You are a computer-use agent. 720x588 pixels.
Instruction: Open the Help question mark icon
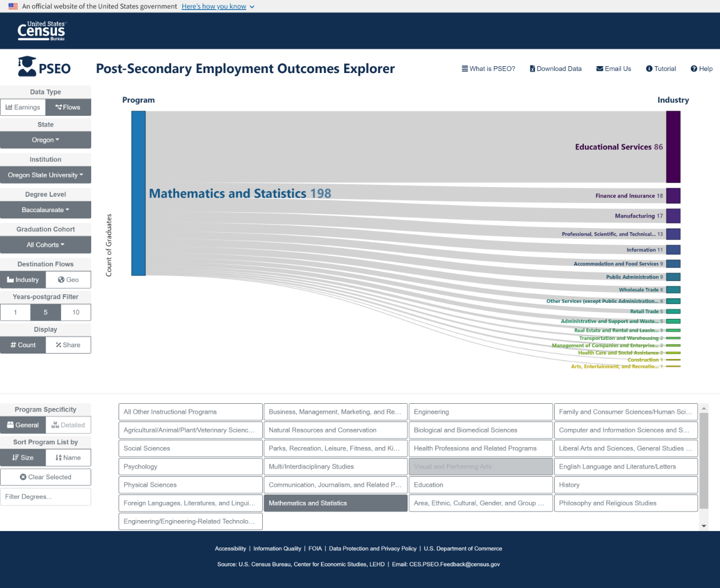(694, 68)
